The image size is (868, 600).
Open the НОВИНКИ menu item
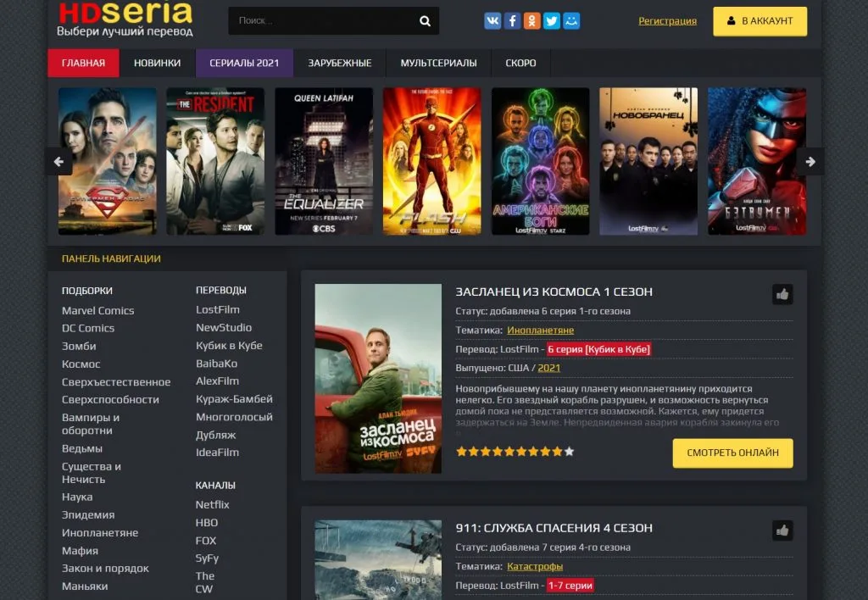[x=156, y=62]
